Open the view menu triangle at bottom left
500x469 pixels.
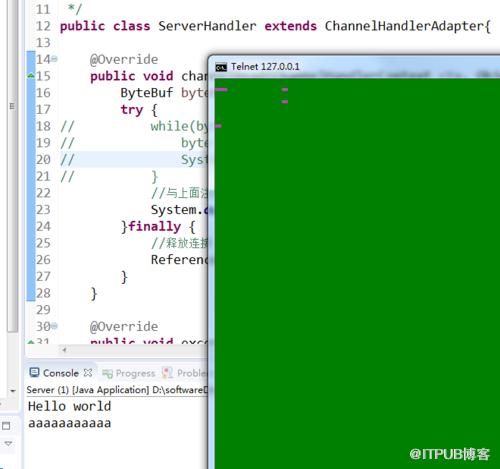pyautogui.click(x=8, y=443)
